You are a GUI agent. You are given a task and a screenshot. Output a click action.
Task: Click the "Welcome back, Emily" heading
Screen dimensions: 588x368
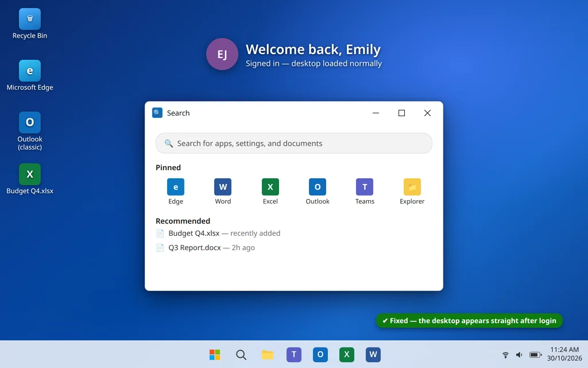pos(313,49)
